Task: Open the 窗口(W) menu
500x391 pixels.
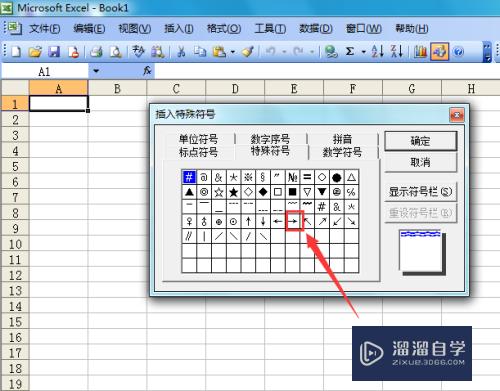Action: point(364,29)
